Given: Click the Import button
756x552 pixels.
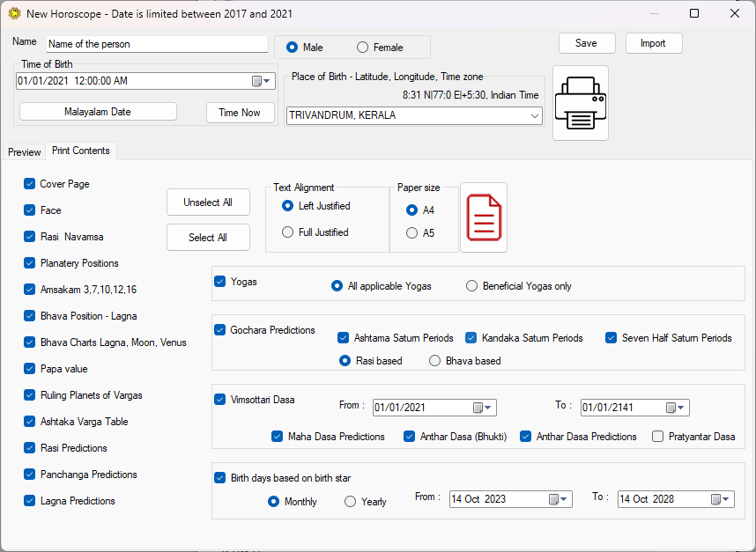Looking at the screenshot, I should click(x=653, y=43).
